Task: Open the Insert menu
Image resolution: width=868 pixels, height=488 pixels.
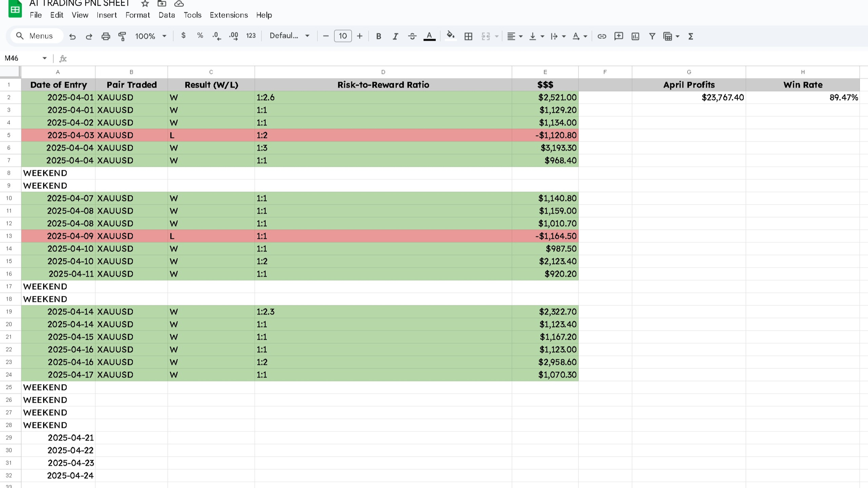Action: click(106, 15)
